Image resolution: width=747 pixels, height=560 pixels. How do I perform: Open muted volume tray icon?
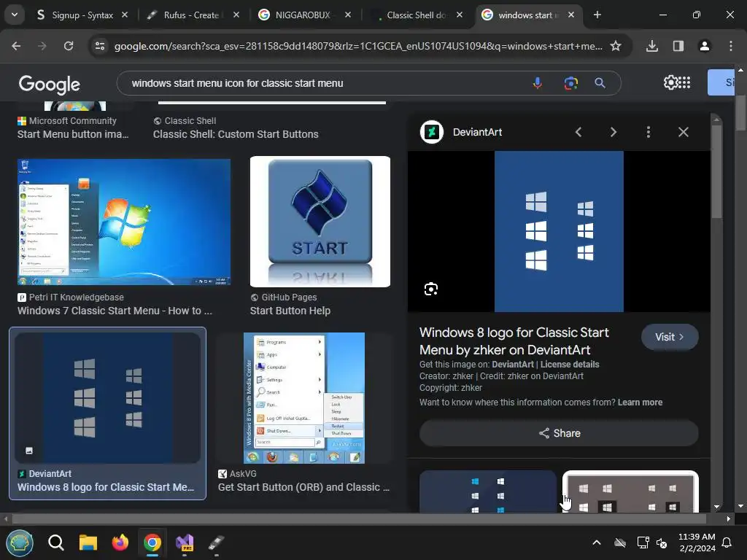662,542
